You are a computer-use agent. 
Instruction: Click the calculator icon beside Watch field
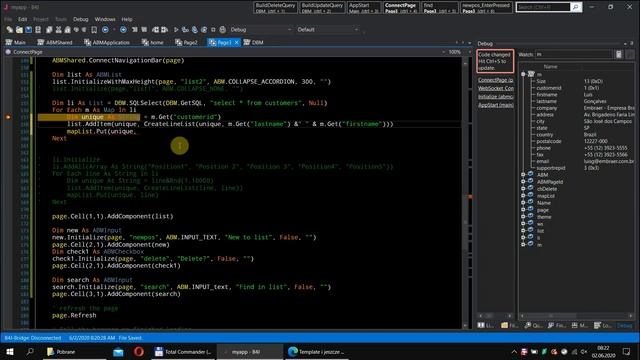tap(619, 54)
